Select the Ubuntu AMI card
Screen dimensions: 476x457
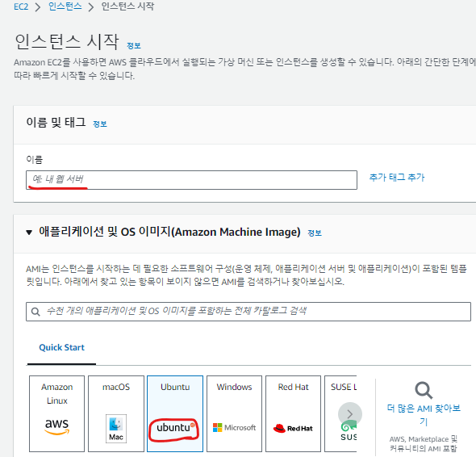pos(175,413)
